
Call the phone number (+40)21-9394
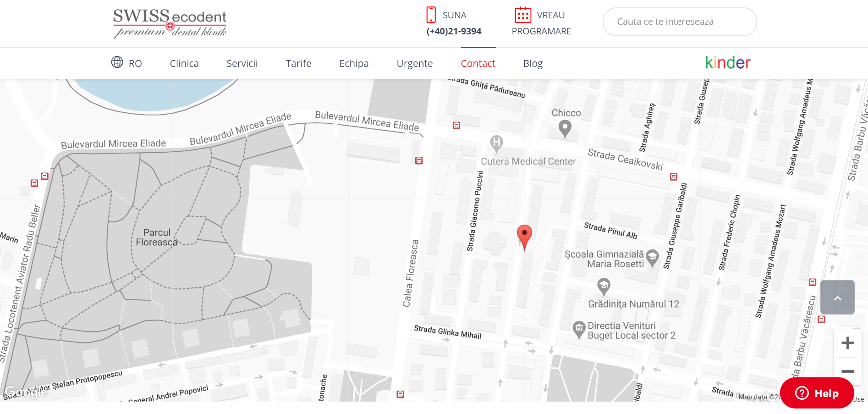454,31
